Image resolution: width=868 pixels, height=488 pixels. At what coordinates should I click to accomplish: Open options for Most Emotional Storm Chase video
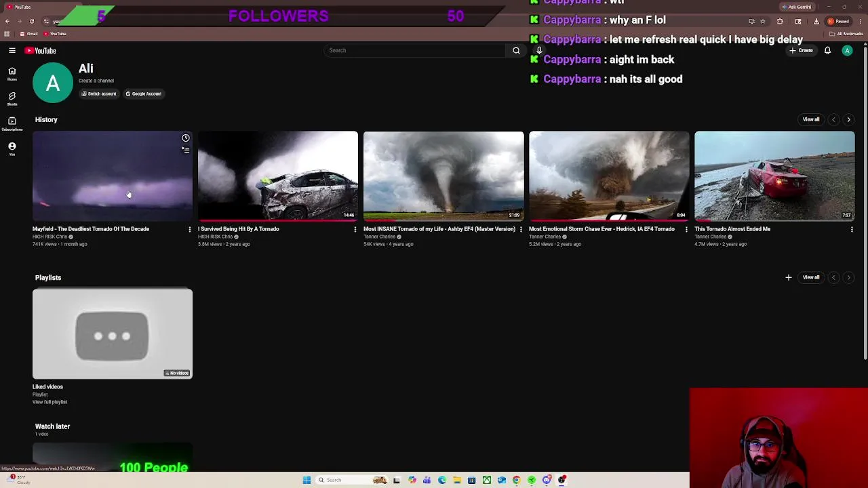point(686,230)
